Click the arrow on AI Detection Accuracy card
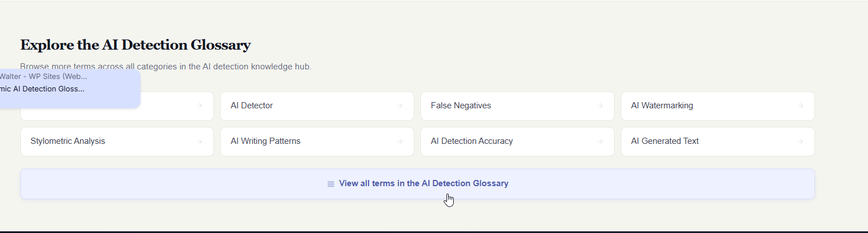 point(600,142)
